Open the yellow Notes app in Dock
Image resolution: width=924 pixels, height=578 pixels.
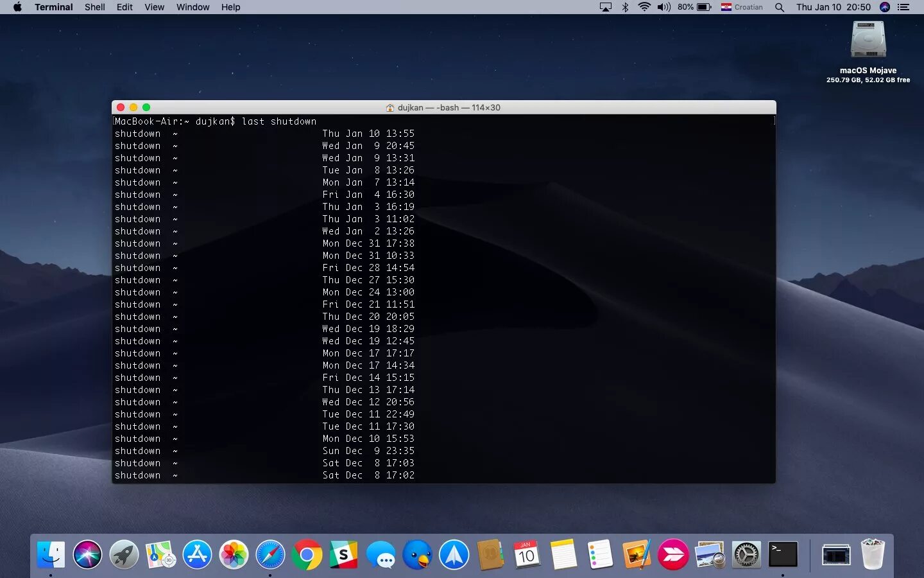[563, 554]
